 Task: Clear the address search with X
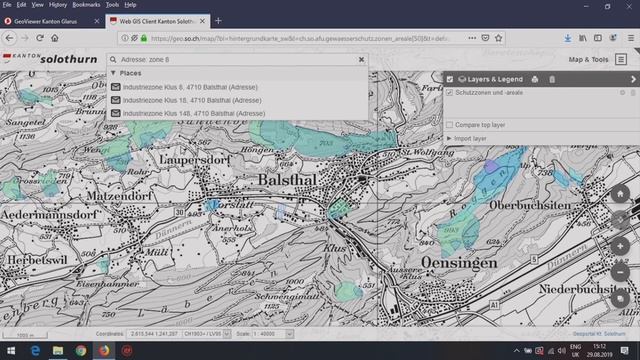pyautogui.click(x=361, y=60)
